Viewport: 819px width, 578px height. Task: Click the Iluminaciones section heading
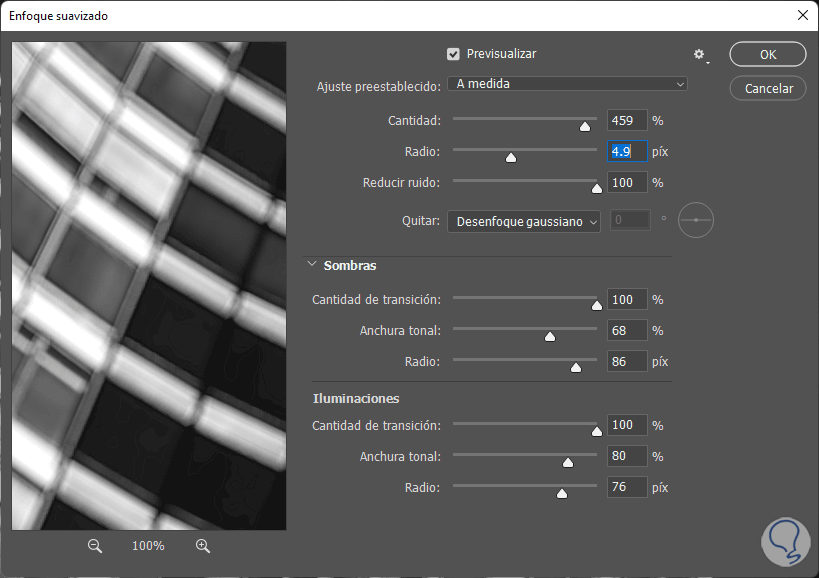(x=356, y=398)
